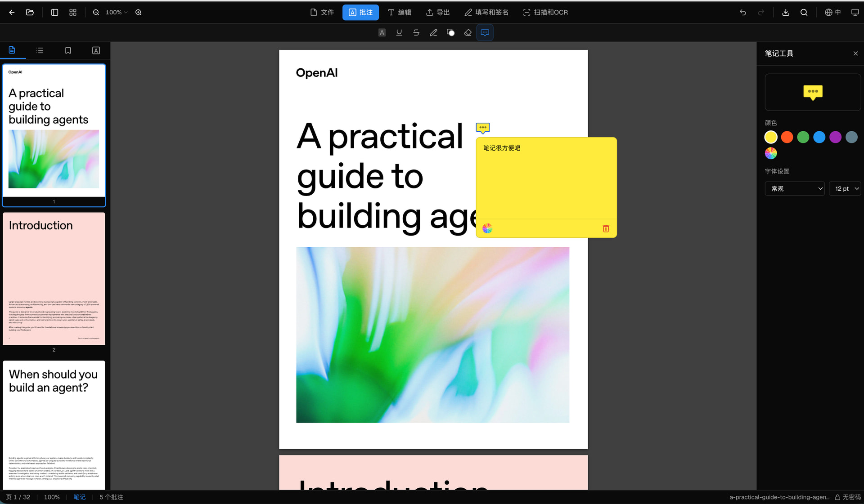Click the 无密码 lock status
Screen dimensions: 864x504
848,497
